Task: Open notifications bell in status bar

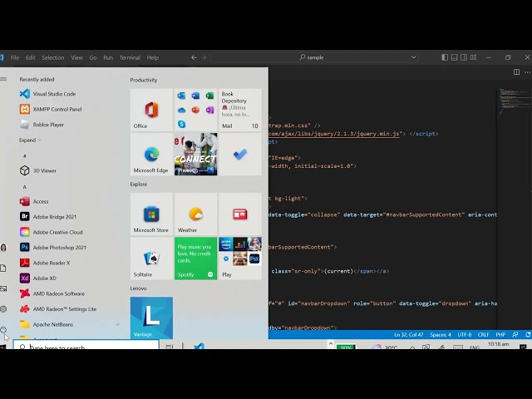Action: pos(528,334)
